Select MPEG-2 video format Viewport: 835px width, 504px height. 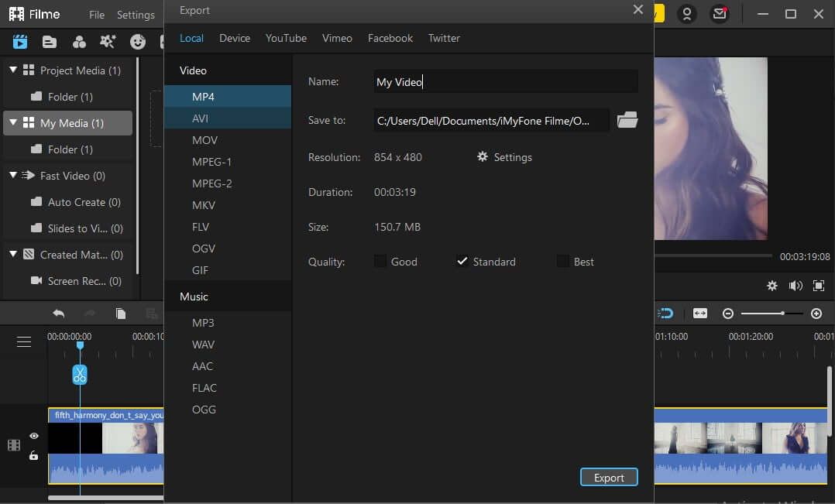[228, 183]
